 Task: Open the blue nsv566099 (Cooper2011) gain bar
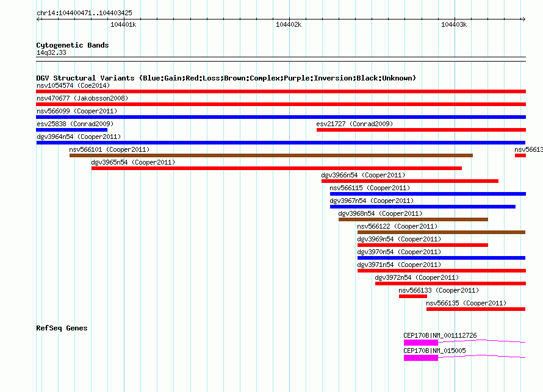tap(281, 117)
